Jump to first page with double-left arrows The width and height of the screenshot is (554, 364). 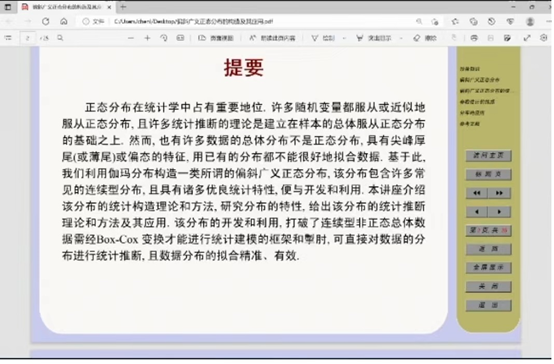477,193
